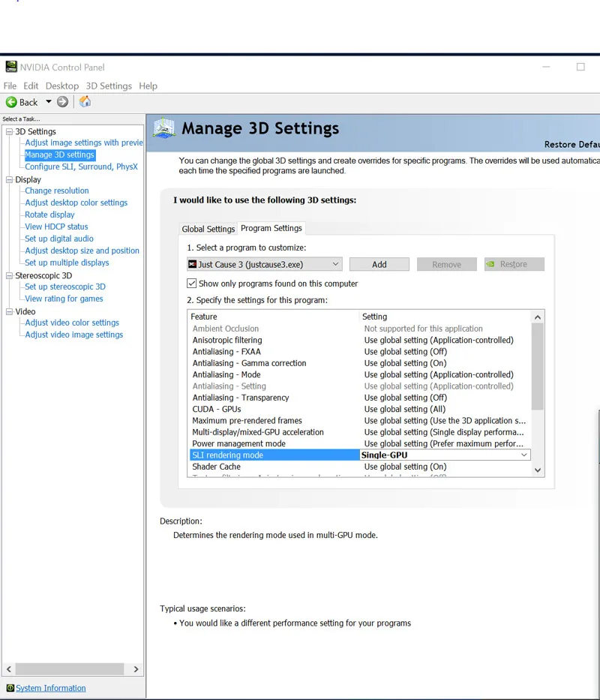Open the System Information link

pos(51,688)
